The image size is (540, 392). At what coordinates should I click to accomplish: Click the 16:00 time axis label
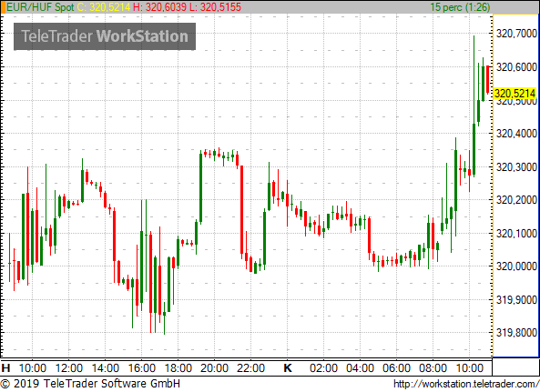(x=141, y=368)
